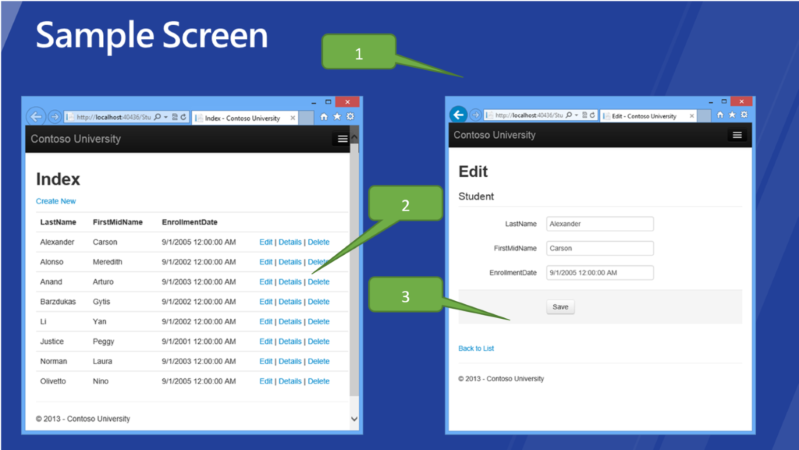Image resolution: width=799 pixels, height=450 pixels.
Task: Open settings gear in Index window
Action: point(351,117)
